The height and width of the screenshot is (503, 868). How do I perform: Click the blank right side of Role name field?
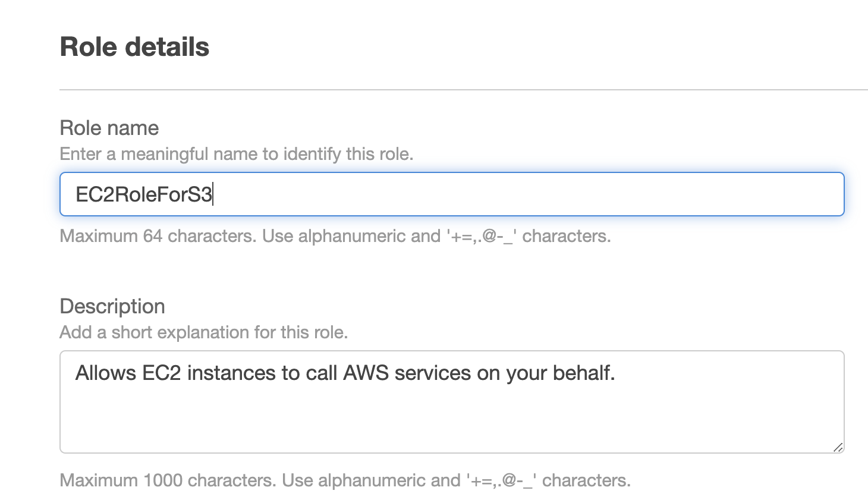click(529, 194)
